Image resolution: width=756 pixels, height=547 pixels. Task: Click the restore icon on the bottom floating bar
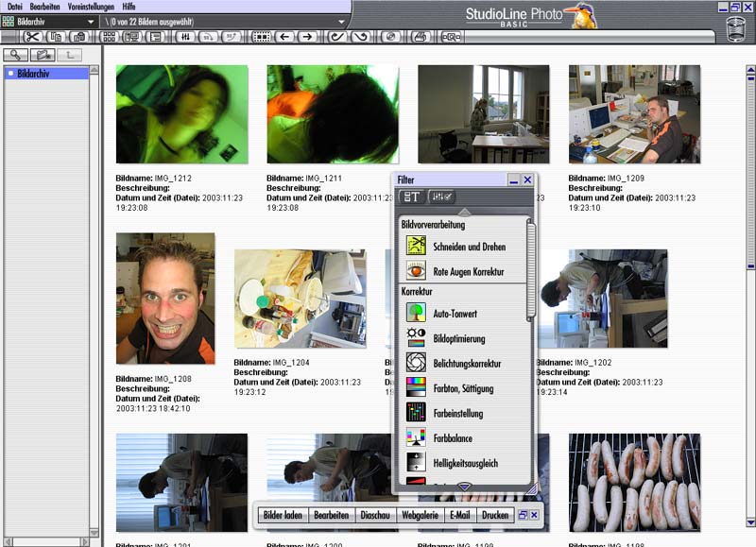click(x=523, y=515)
